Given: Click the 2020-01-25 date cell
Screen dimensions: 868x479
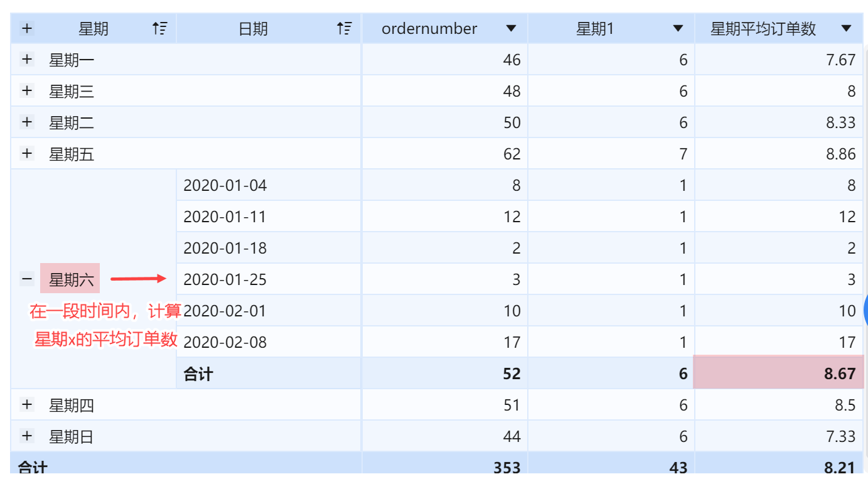Looking at the screenshot, I should click(225, 279).
